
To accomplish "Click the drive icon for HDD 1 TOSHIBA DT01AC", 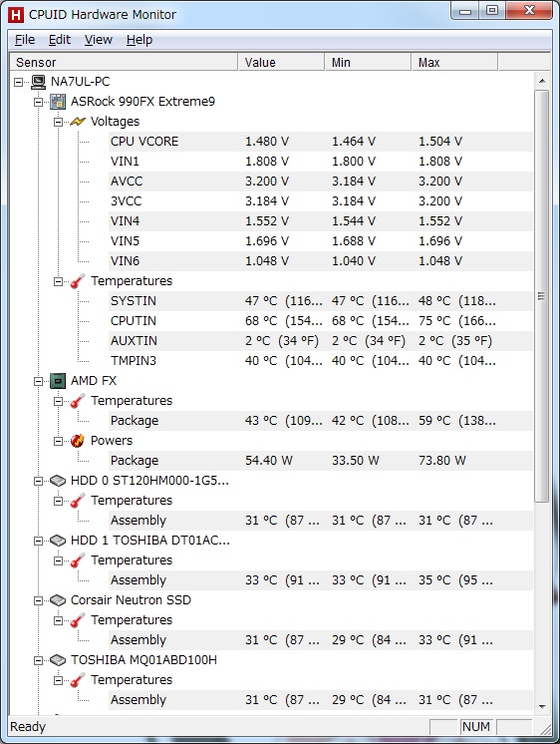I will (x=58, y=540).
